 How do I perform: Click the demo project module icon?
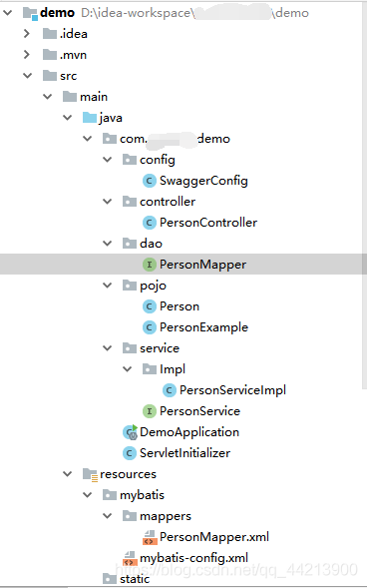(x=30, y=13)
